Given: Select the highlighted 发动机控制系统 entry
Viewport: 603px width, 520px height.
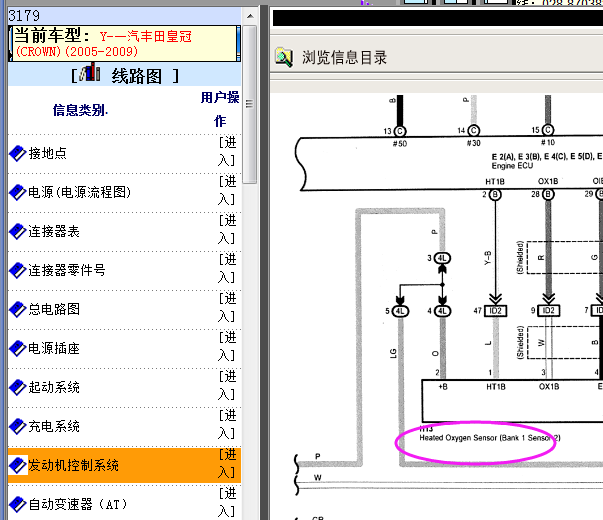Looking at the screenshot, I should coord(73,465).
